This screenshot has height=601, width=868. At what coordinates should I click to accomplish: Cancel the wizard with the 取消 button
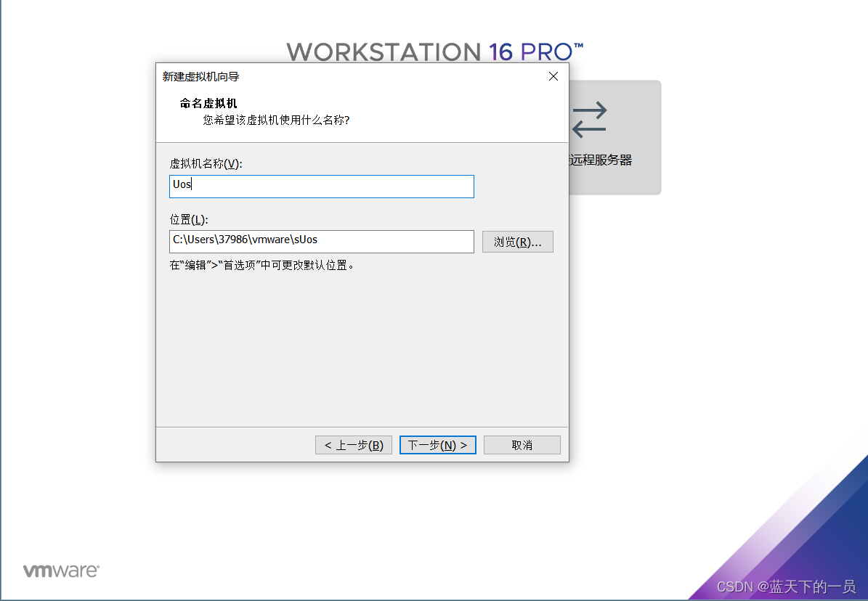tap(522, 445)
